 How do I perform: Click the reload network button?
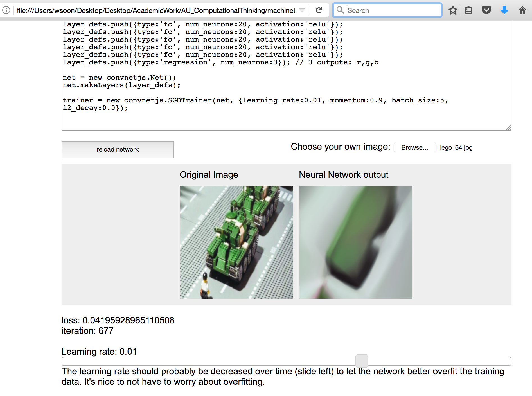click(x=118, y=150)
